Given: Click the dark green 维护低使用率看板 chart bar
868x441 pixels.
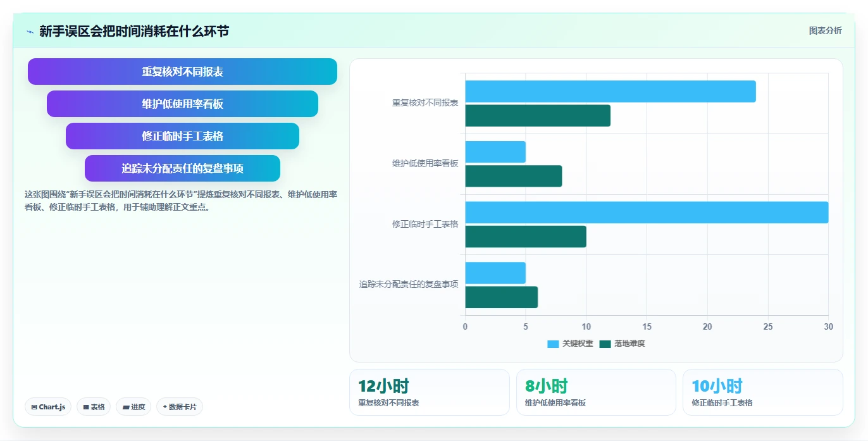Looking at the screenshot, I should pos(514,176).
